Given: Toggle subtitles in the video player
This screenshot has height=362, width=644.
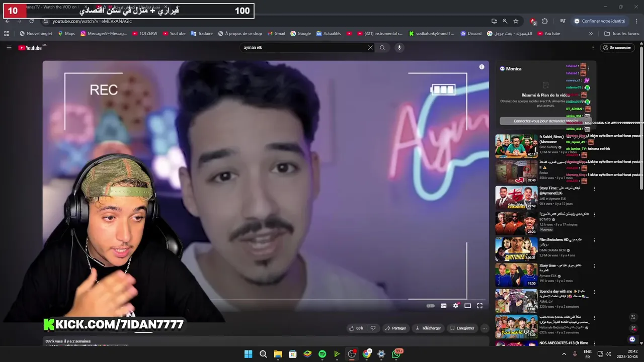Looking at the screenshot, I should [443, 306].
